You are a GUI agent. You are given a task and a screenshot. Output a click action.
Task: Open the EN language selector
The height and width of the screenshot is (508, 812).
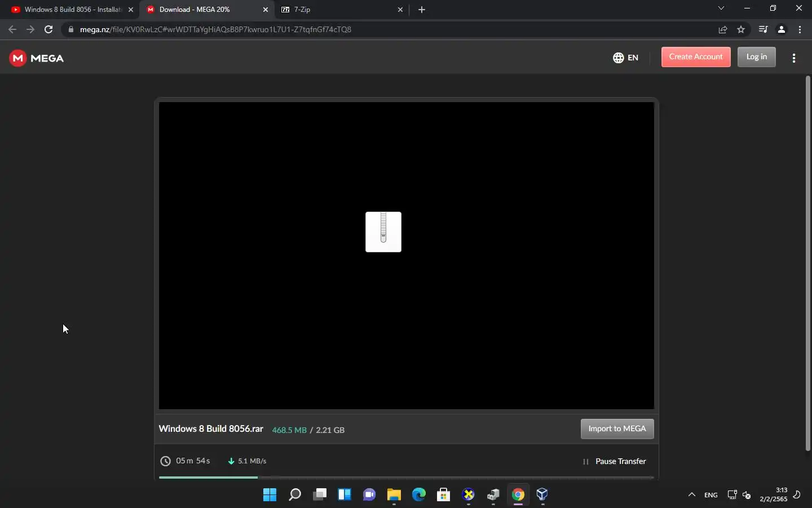(625, 58)
